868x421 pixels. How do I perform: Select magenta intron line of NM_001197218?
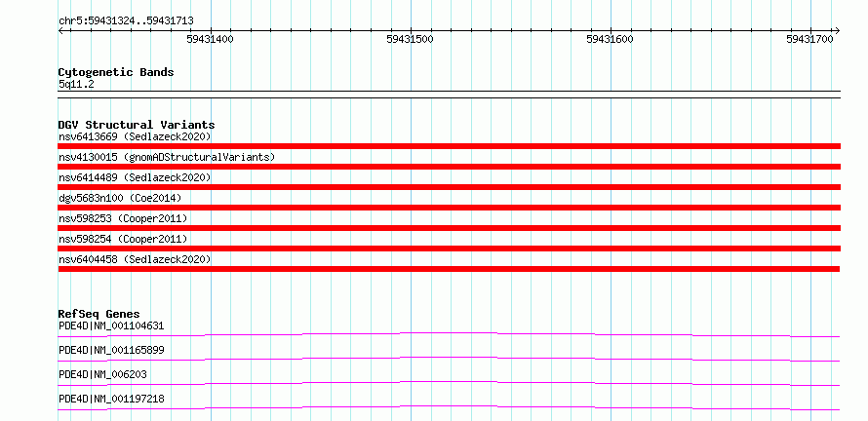pos(449,407)
